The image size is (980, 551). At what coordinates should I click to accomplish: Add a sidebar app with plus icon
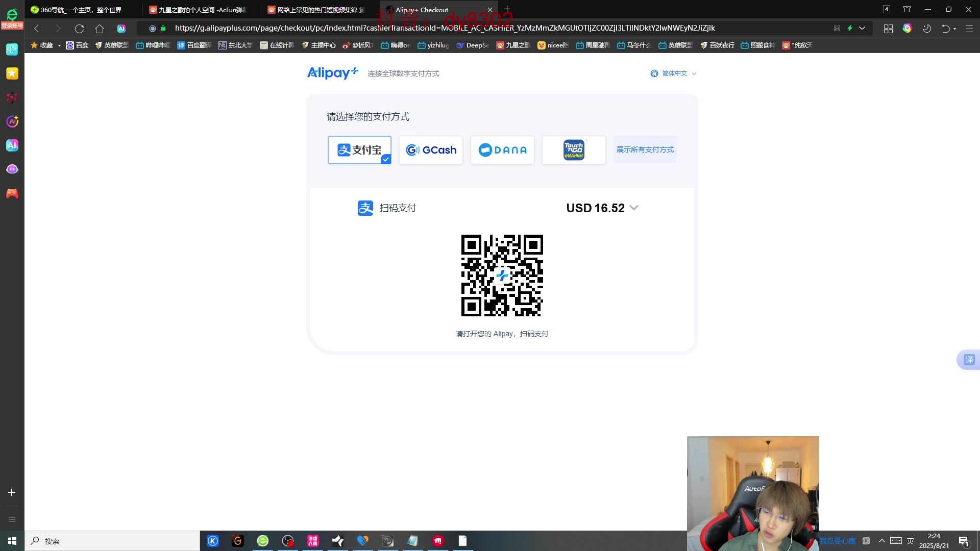pyautogui.click(x=12, y=492)
